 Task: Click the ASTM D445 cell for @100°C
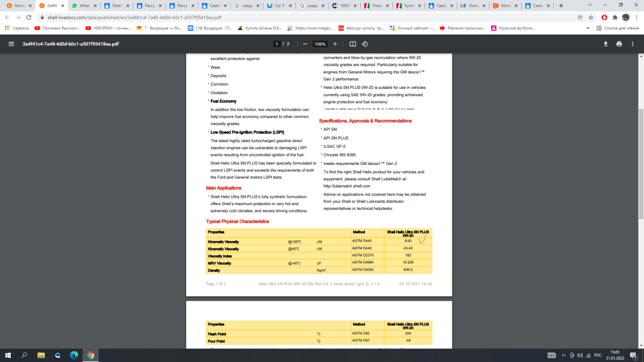[x=362, y=241]
